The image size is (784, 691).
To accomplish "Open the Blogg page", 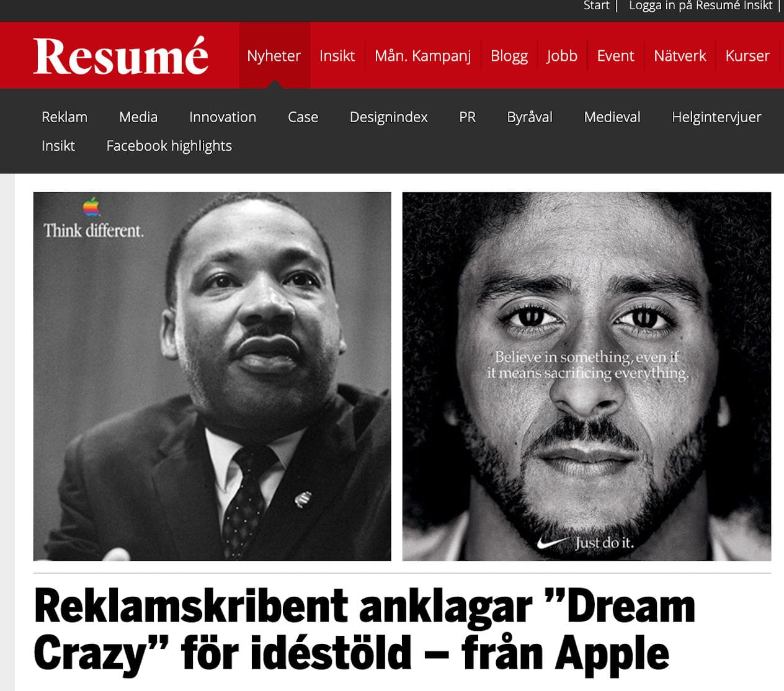I will coord(509,56).
